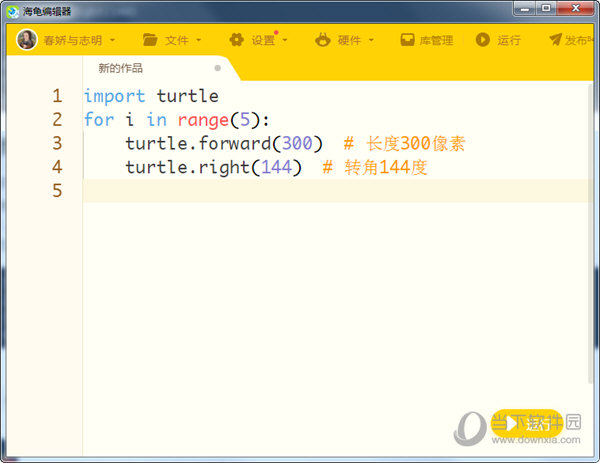600x463 pixels.
Task: Expand the 硬件 dropdown arrow
Action: tap(371, 41)
